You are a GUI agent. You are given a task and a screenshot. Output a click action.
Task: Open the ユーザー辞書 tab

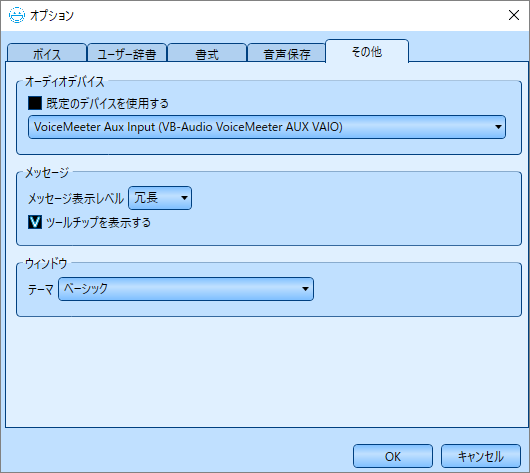coord(127,53)
